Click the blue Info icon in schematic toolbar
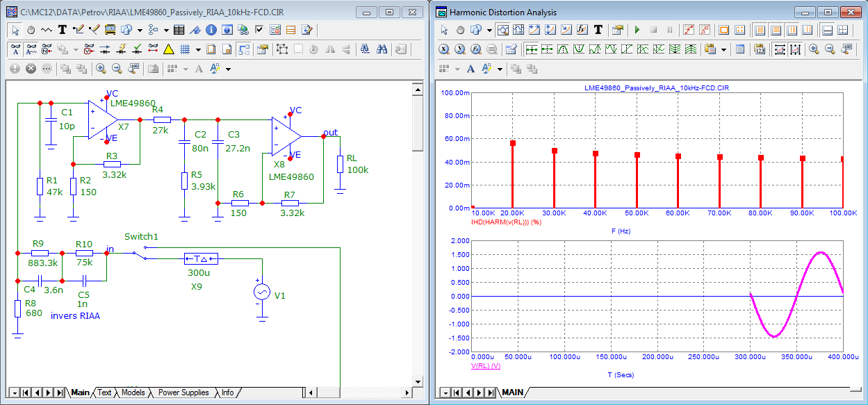Viewport: 868px width, 405px height. pos(211,30)
